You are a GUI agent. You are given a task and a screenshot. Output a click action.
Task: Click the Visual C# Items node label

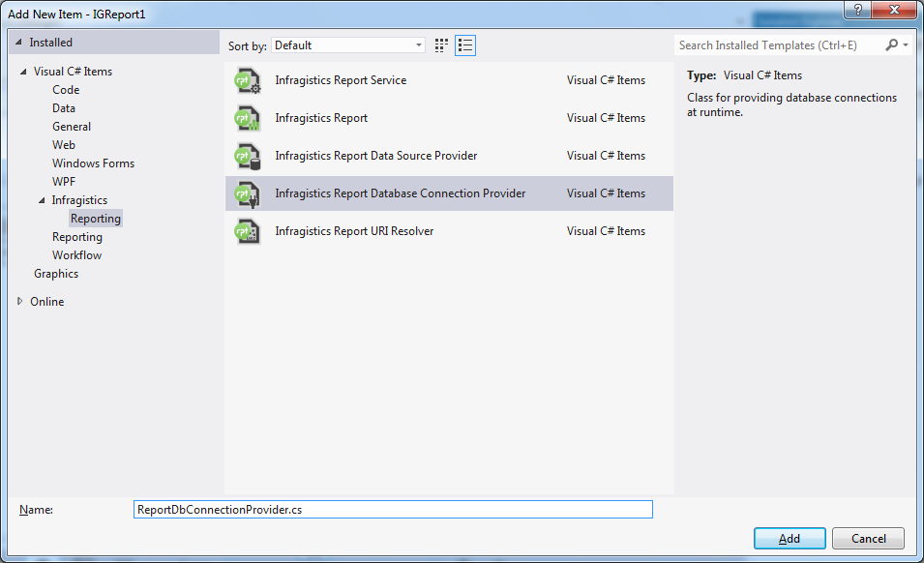tap(73, 72)
